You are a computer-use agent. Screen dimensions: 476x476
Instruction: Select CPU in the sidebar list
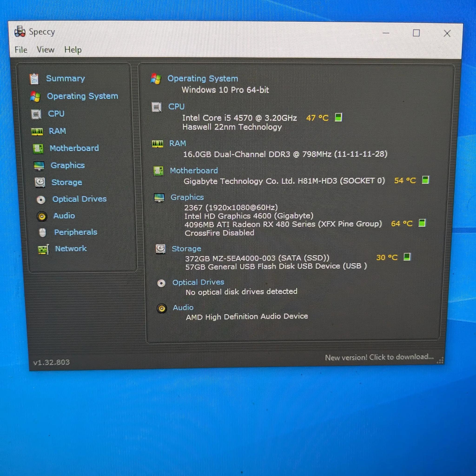pos(56,114)
